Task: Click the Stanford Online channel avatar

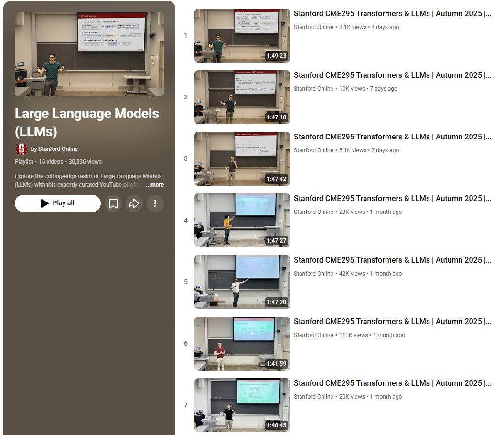Action: coord(21,149)
